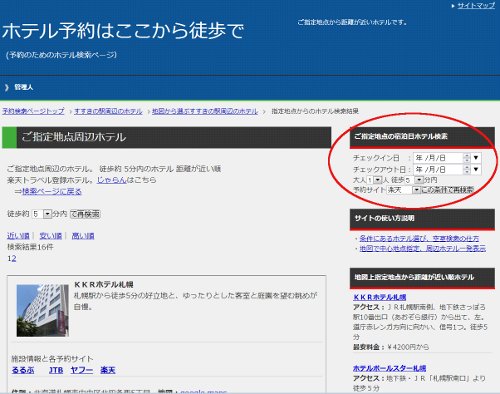Image resolution: width=500 pixels, height=394 pixels.
Task: Open the check-out date picker arrow
Action: pos(476,169)
